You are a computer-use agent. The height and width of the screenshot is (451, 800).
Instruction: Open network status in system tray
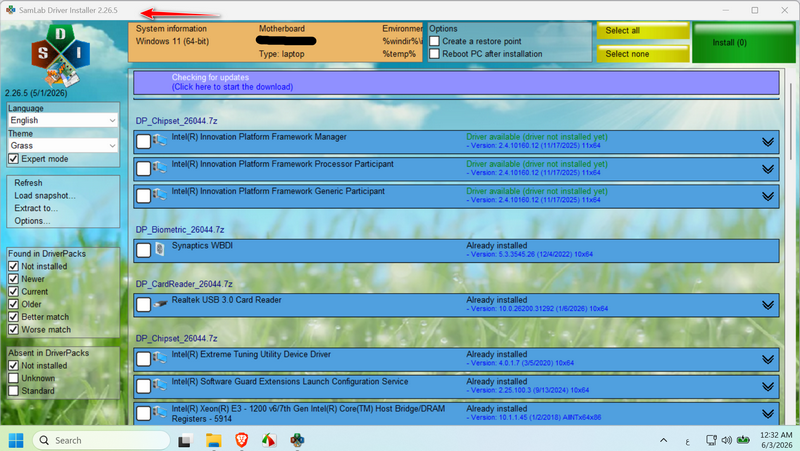pyautogui.click(x=711, y=440)
